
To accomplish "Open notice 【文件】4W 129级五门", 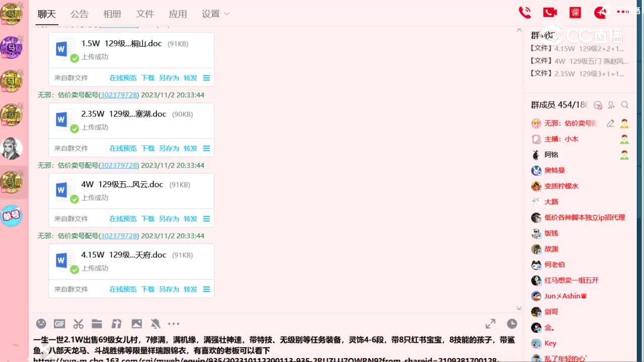I will pos(579,61).
